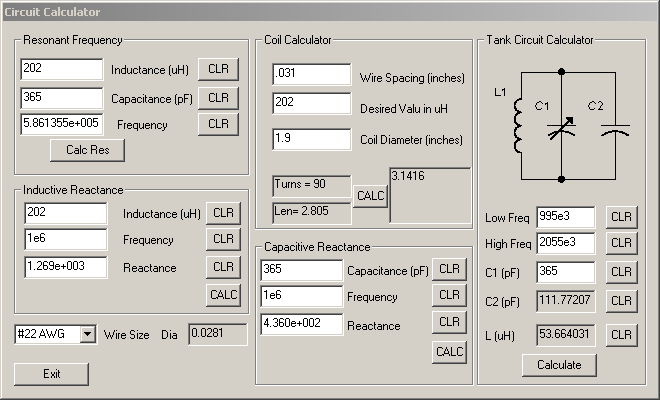This screenshot has height=400, width=660.
Task: Clear the Resonant Frequency inductance field
Action: tap(218, 69)
